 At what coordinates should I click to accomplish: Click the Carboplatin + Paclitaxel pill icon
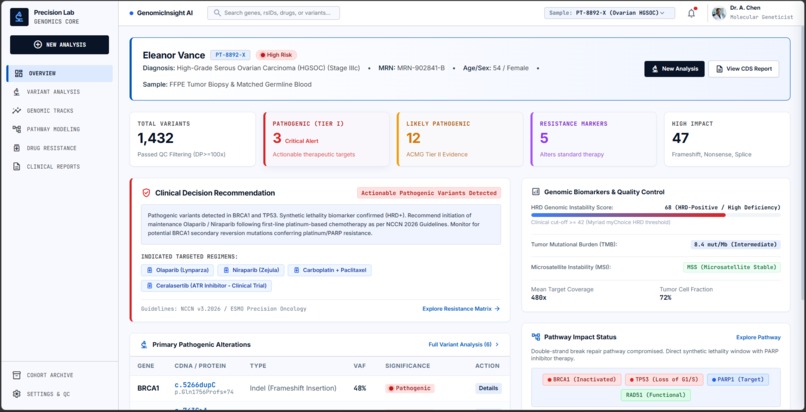[297, 270]
